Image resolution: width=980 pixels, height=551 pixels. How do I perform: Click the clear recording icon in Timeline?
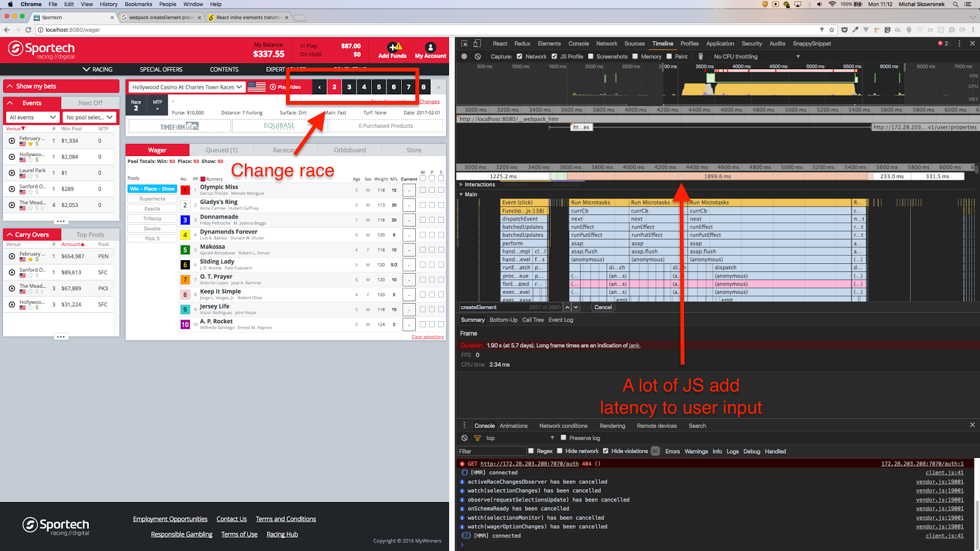[x=478, y=56]
